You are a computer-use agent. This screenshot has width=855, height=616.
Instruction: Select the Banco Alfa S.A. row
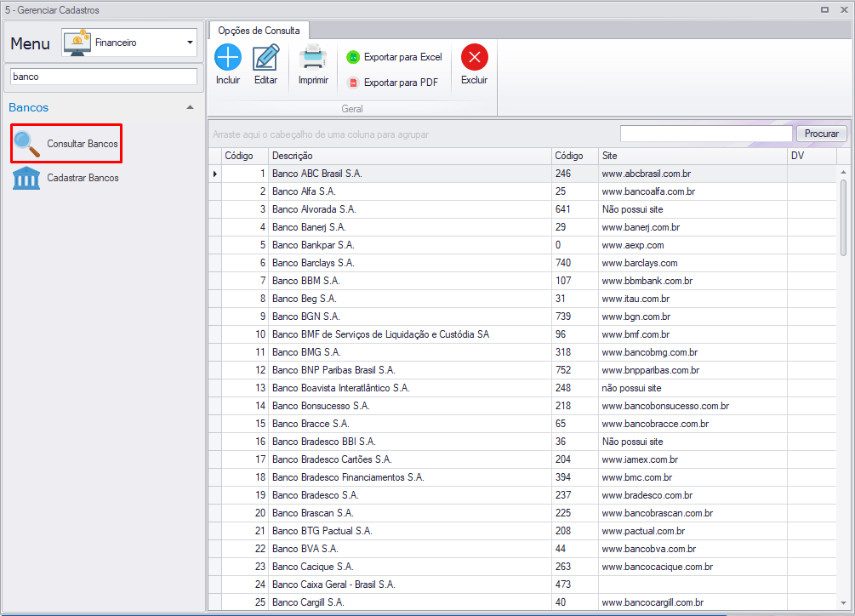tap(522, 191)
